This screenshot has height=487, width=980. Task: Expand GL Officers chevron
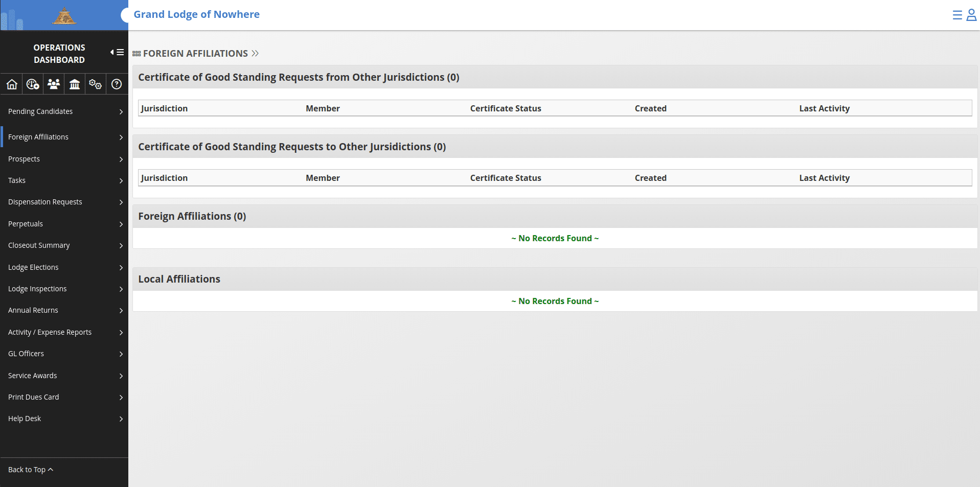[x=121, y=354]
